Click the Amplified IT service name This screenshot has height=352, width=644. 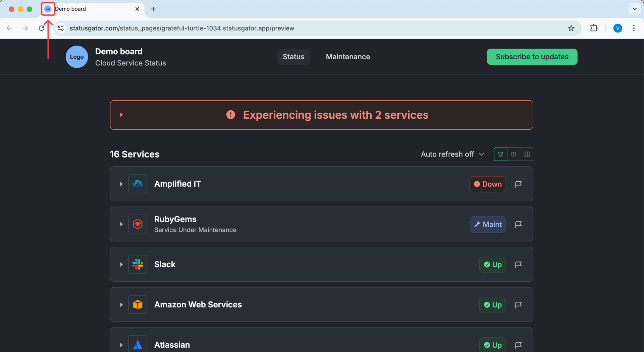point(178,184)
